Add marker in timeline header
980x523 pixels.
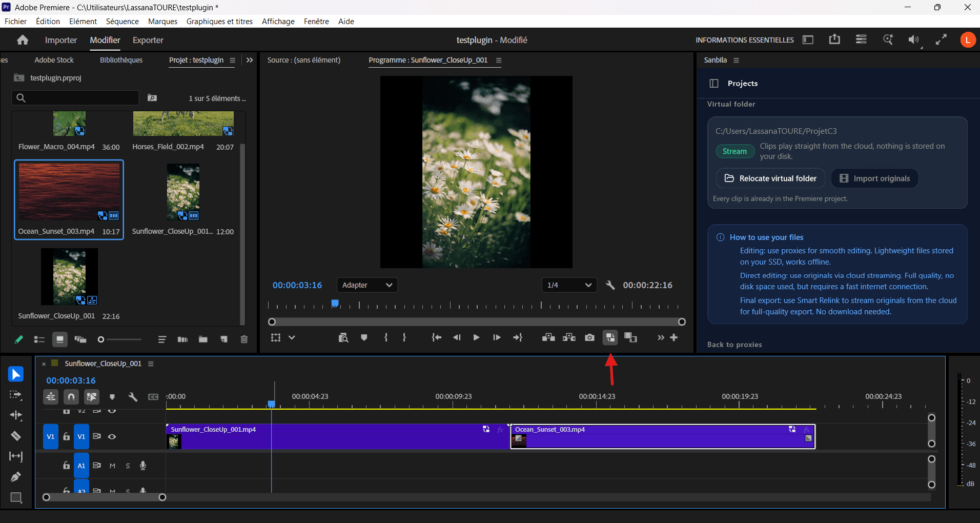tap(112, 397)
